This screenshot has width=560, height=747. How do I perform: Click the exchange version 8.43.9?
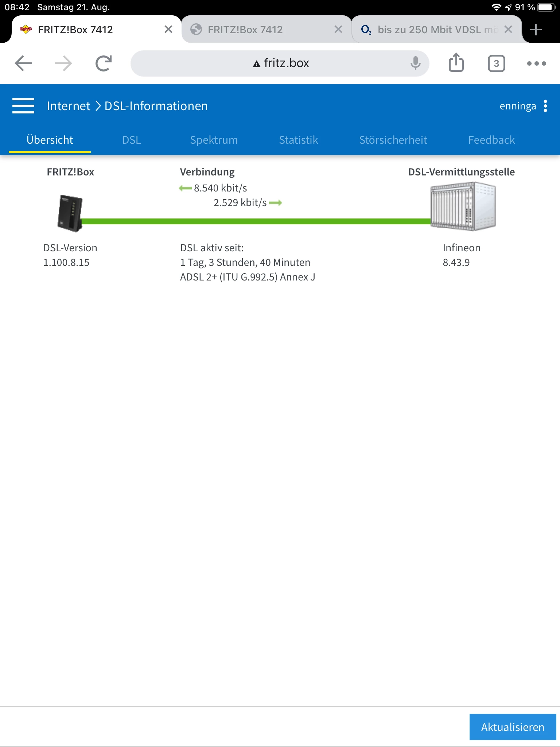point(456,263)
